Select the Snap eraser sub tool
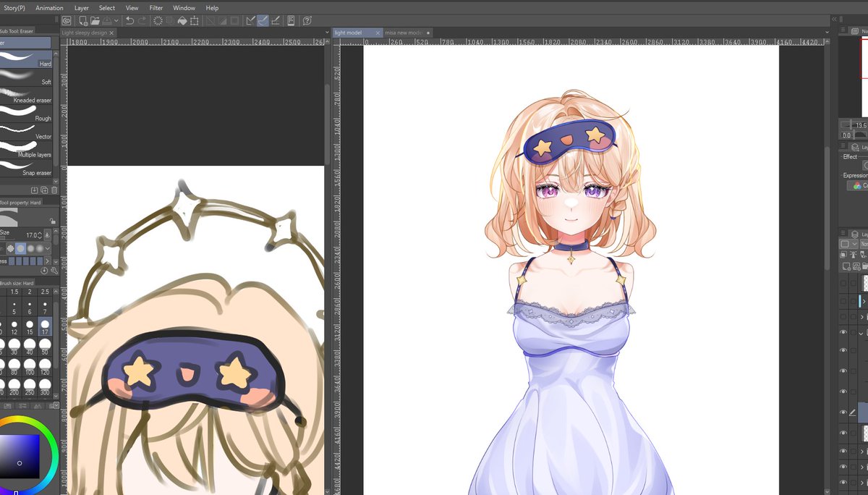Screen dimensions: 868x495 point(26,169)
